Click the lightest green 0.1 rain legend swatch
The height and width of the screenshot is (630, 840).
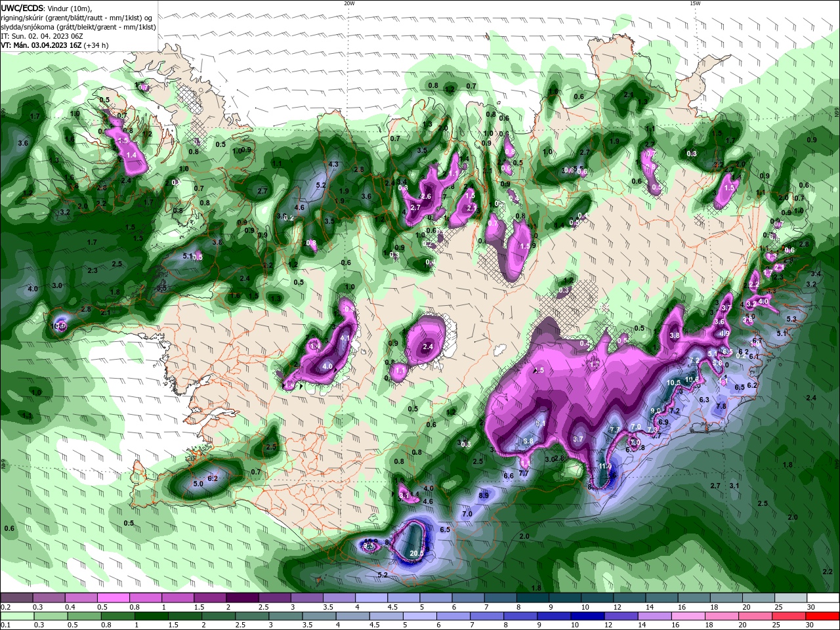click(x=16, y=616)
